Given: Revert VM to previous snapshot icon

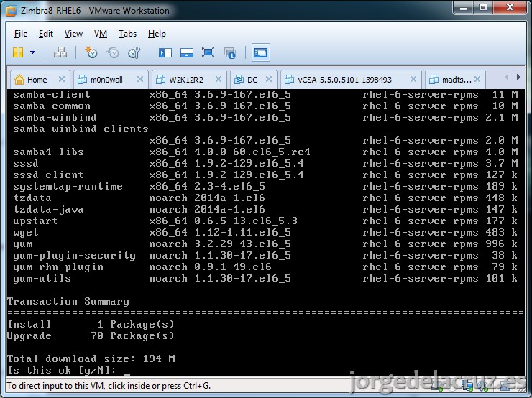Looking at the screenshot, I should point(113,52).
